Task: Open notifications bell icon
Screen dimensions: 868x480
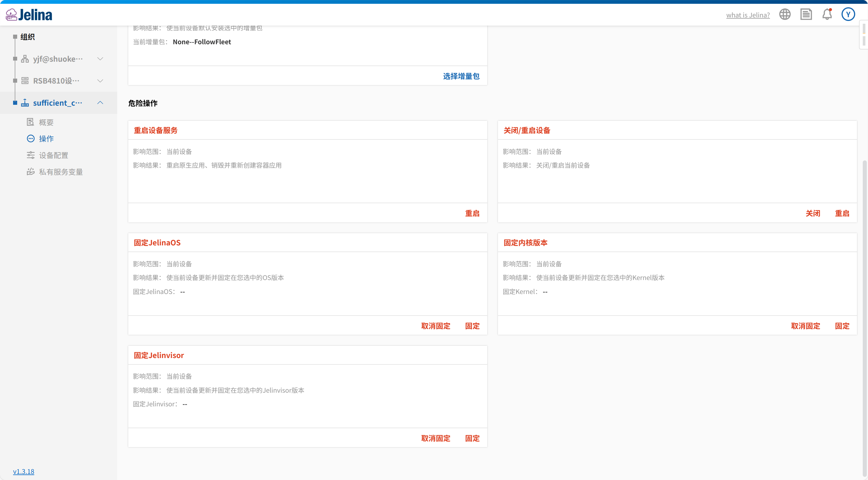Action: coord(827,15)
